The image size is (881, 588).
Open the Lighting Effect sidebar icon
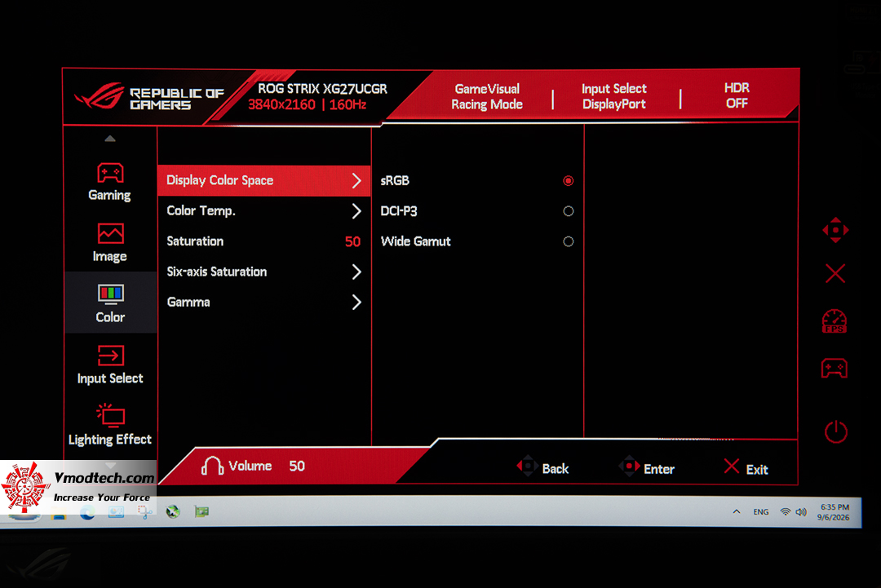pos(110,416)
